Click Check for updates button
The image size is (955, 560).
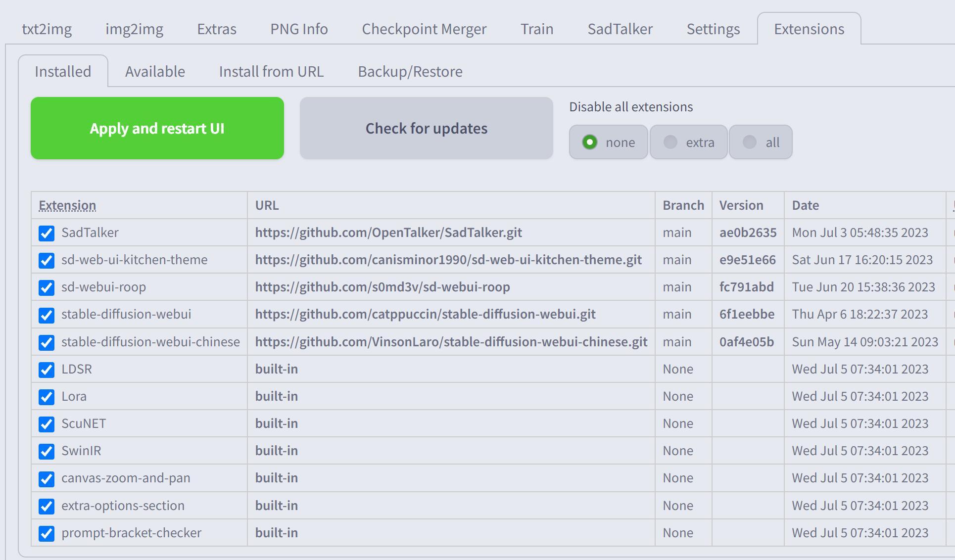pyautogui.click(x=427, y=128)
